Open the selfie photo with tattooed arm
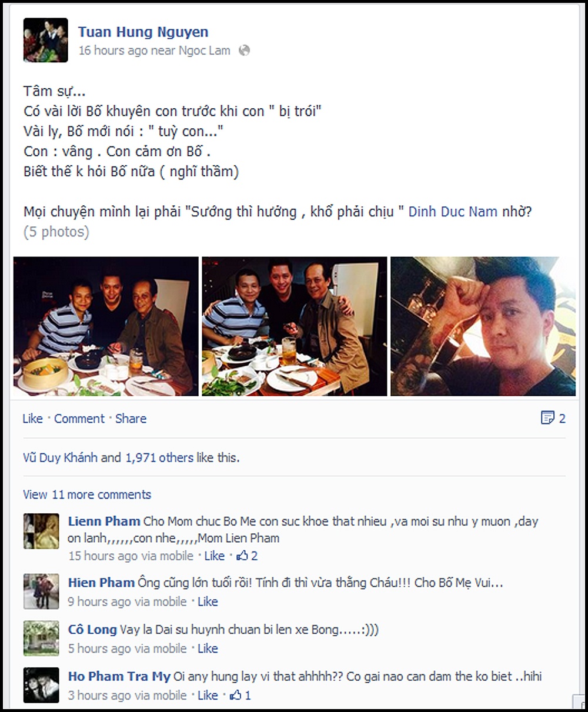588x712 pixels. point(483,326)
